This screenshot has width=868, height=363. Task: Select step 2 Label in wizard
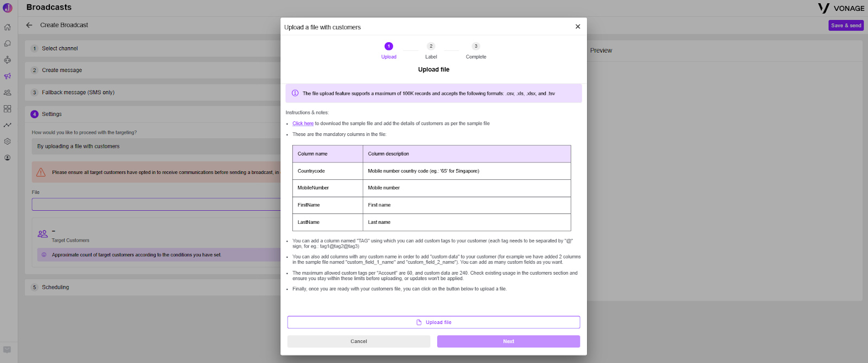(431, 51)
